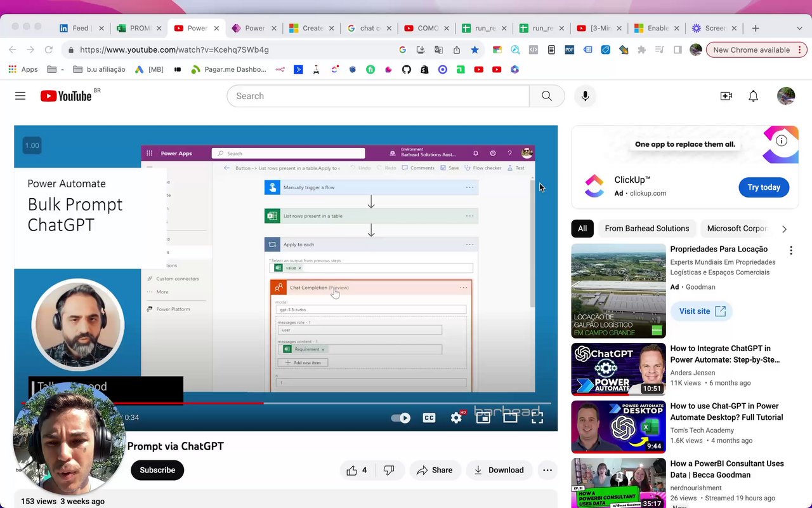Click the Share button below video
This screenshot has width=812, height=508.
tap(435, 470)
